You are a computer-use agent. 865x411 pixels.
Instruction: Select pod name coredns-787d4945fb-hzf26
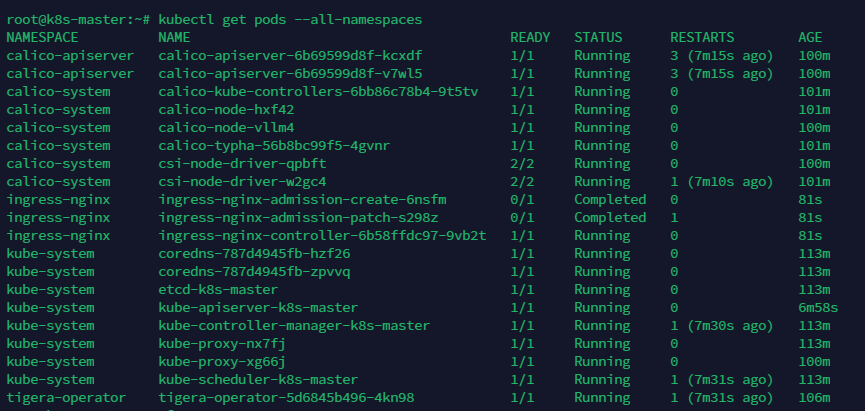click(x=254, y=254)
